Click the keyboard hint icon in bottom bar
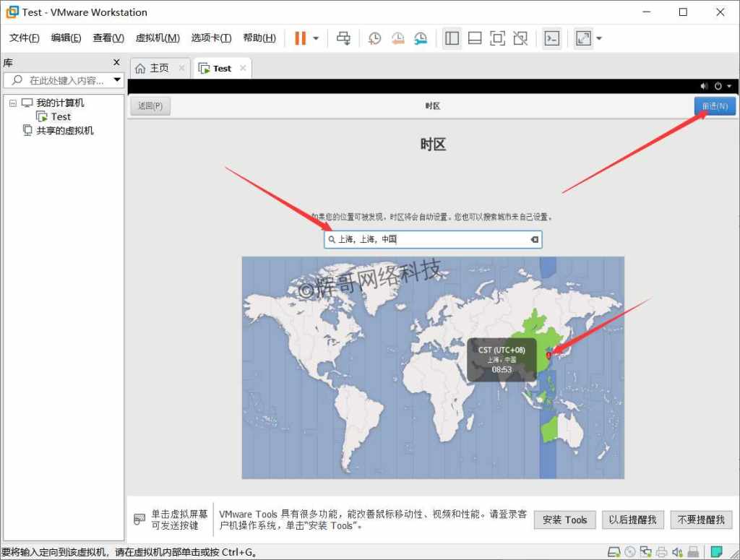Image resolution: width=740 pixels, height=560 pixels. click(139, 520)
